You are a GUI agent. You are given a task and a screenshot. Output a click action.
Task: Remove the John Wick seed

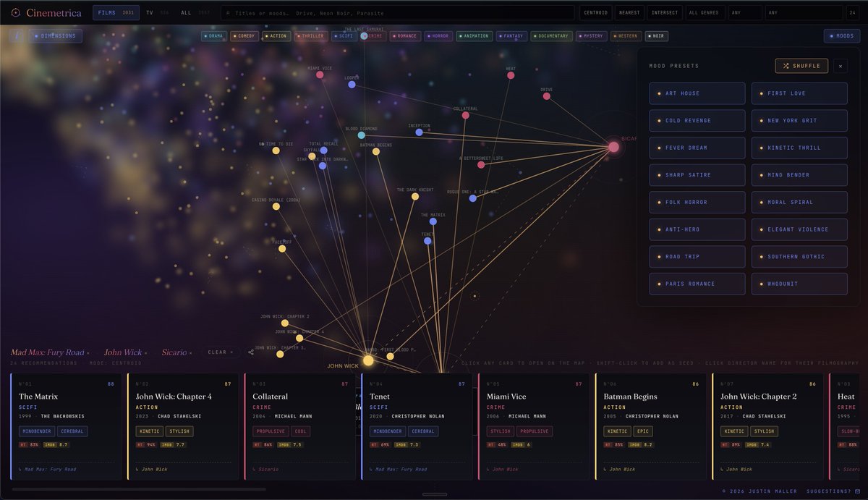pos(145,353)
